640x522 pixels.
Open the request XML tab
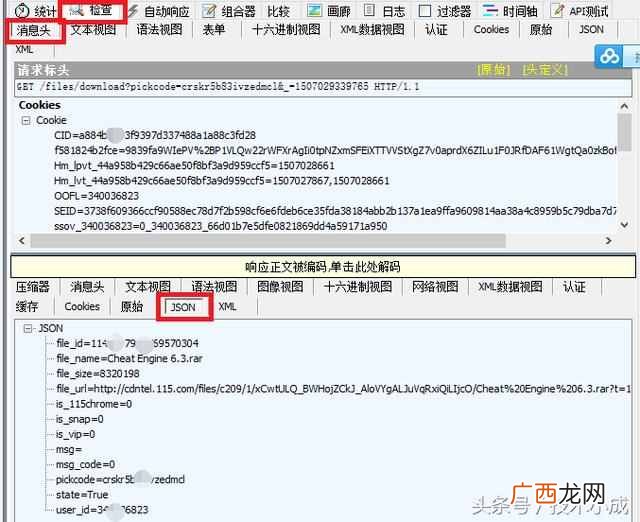tap(24, 49)
